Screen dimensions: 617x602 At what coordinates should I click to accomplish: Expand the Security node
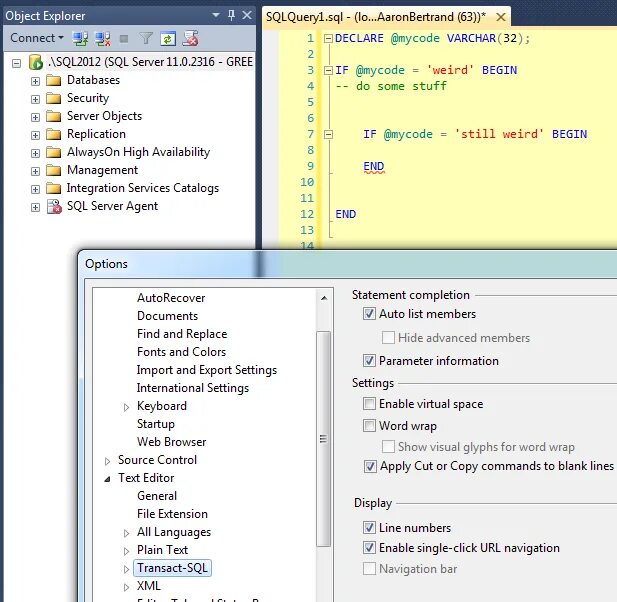click(35, 99)
